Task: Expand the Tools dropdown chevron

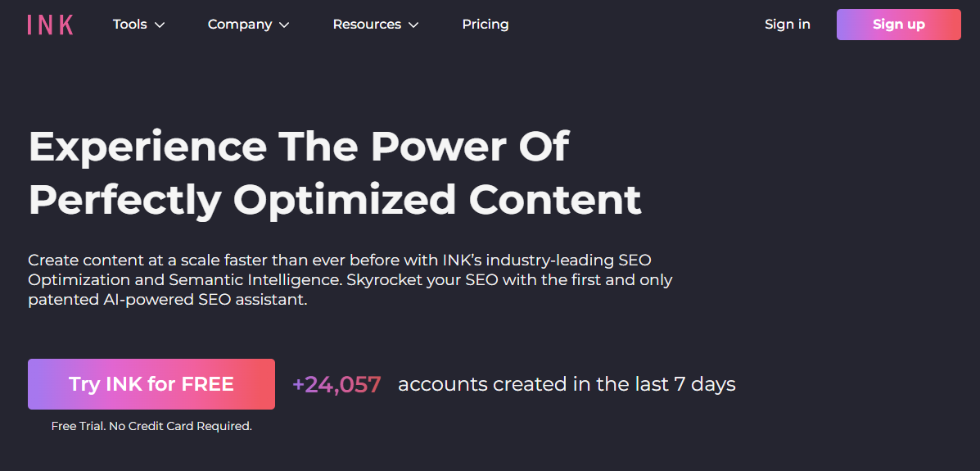Action: (160, 25)
